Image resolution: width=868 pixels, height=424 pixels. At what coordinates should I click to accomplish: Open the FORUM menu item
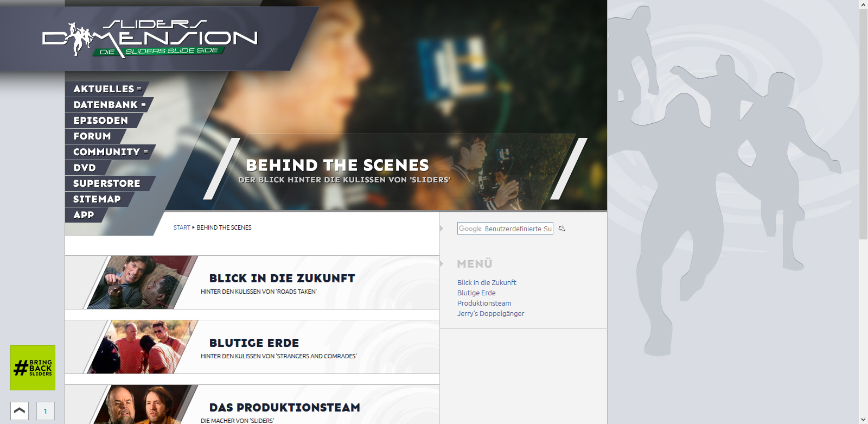(x=92, y=136)
